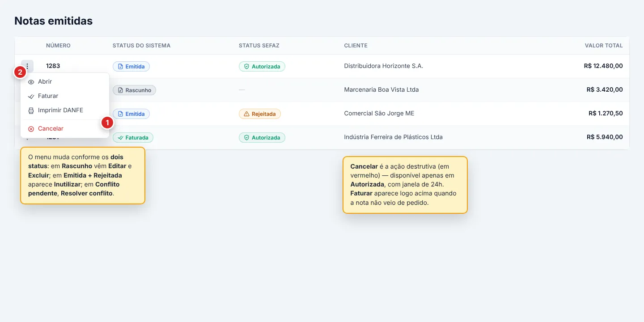This screenshot has height=322, width=644.
Task: Choose the red Cancelar menu option
Action: pos(65,129)
